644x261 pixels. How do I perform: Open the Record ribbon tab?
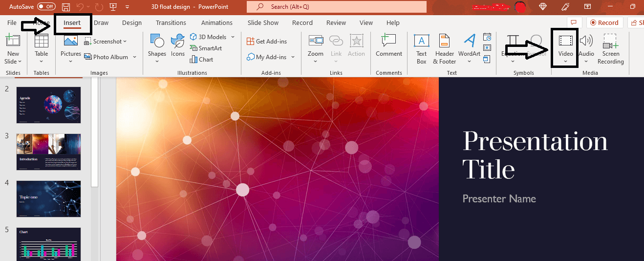(302, 23)
